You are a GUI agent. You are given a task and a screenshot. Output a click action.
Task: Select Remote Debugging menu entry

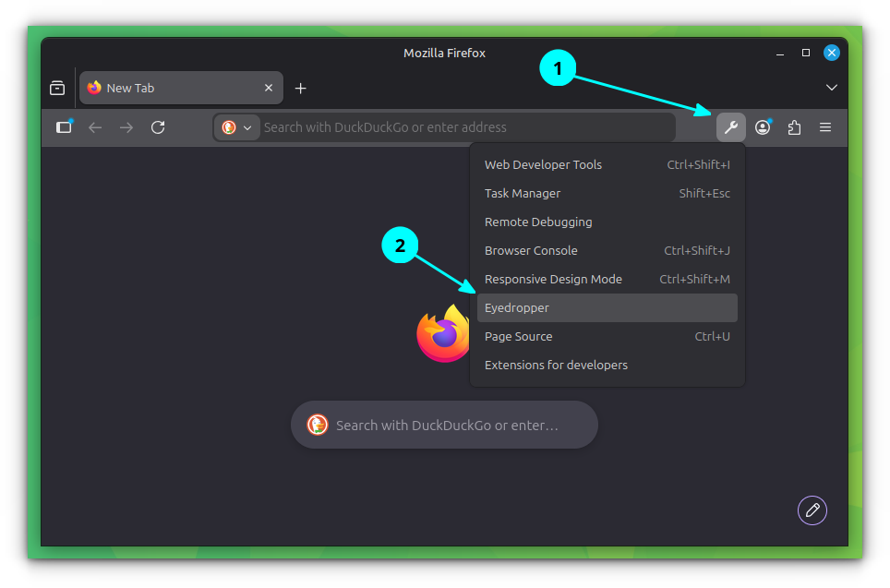(x=607, y=222)
